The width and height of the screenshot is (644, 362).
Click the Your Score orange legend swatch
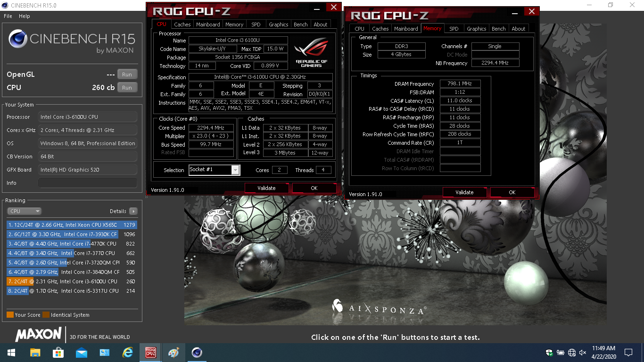pos(10,315)
